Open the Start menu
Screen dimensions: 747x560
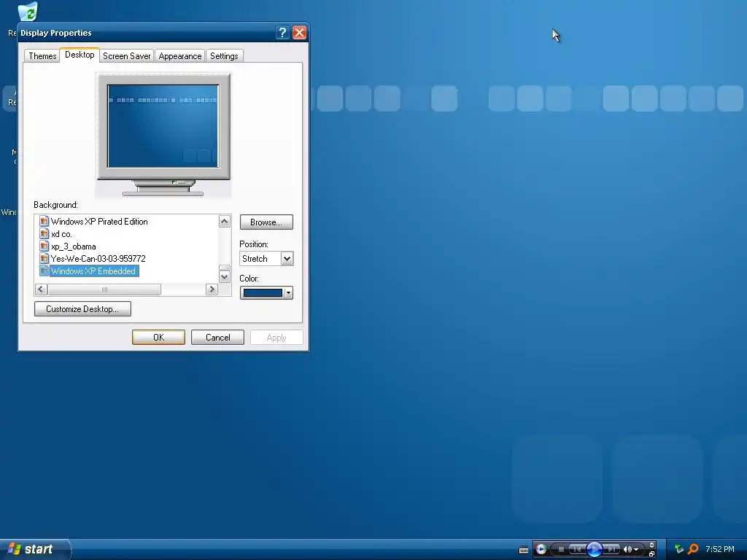pyautogui.click(x=34, y=549)
